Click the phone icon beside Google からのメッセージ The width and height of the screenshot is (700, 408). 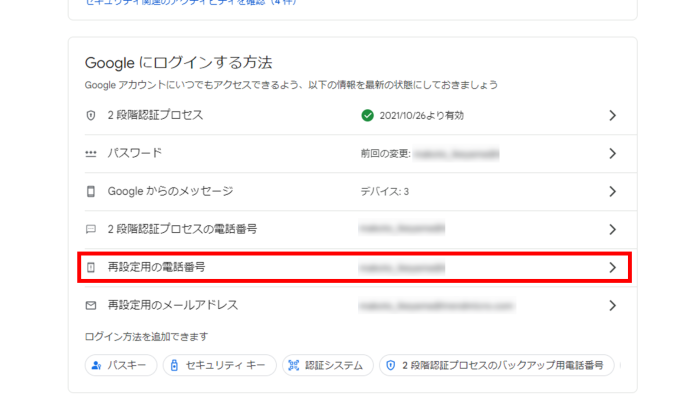(x=91, y=191)
